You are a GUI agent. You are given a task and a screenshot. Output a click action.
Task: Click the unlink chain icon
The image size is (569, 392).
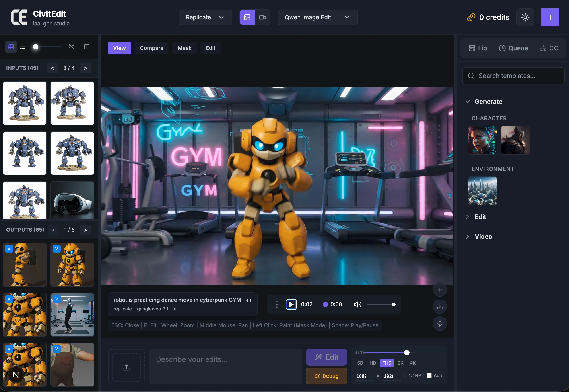tap(72, 47)
